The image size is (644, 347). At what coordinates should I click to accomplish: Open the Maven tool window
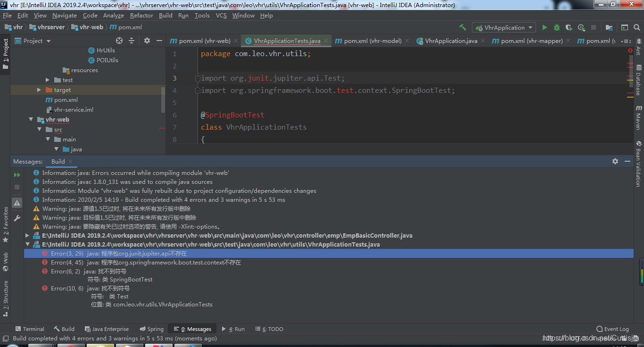[x=639, y=118]
